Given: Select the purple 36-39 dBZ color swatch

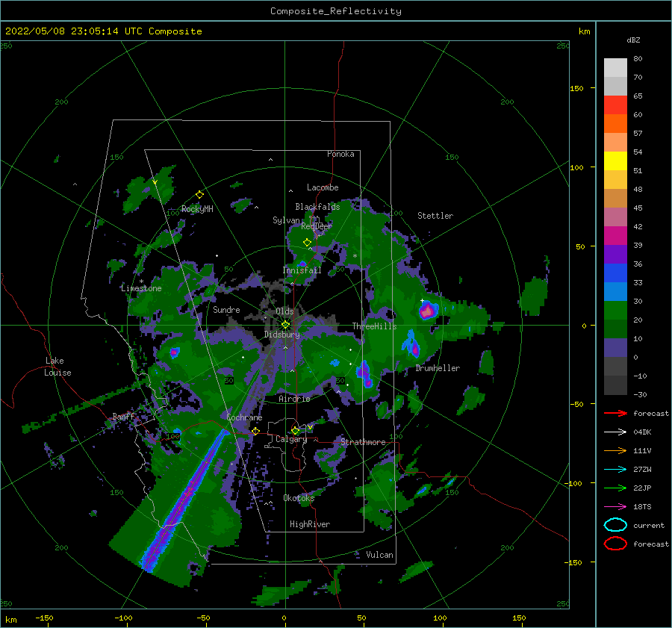Looking at the screenshot, I should (615, 255).
